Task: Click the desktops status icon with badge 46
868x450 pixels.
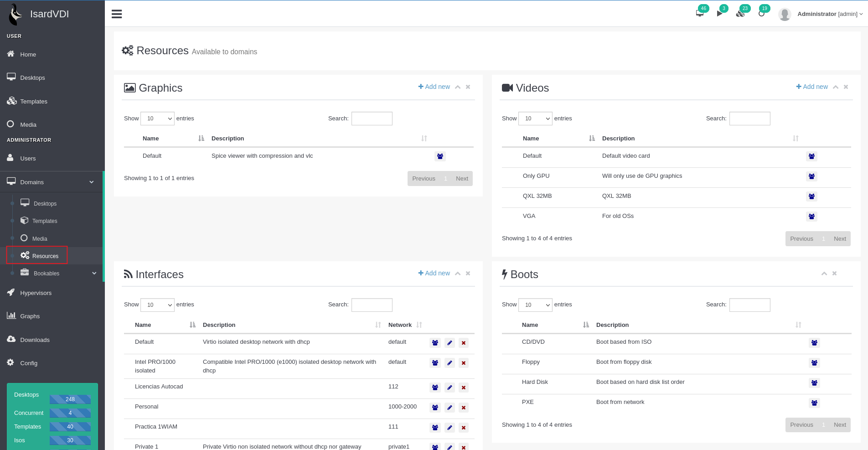Action: point(700,13)
